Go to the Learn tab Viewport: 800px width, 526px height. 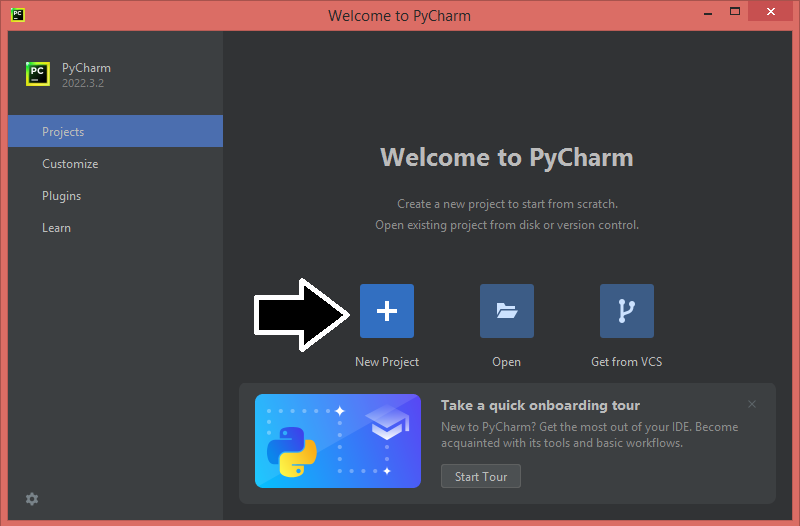[115, 228]
